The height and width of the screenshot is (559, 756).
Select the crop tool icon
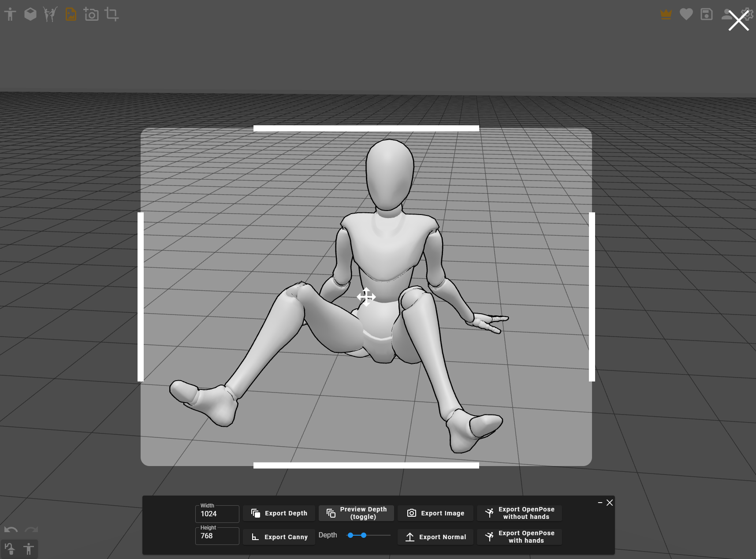pos(112,15)
